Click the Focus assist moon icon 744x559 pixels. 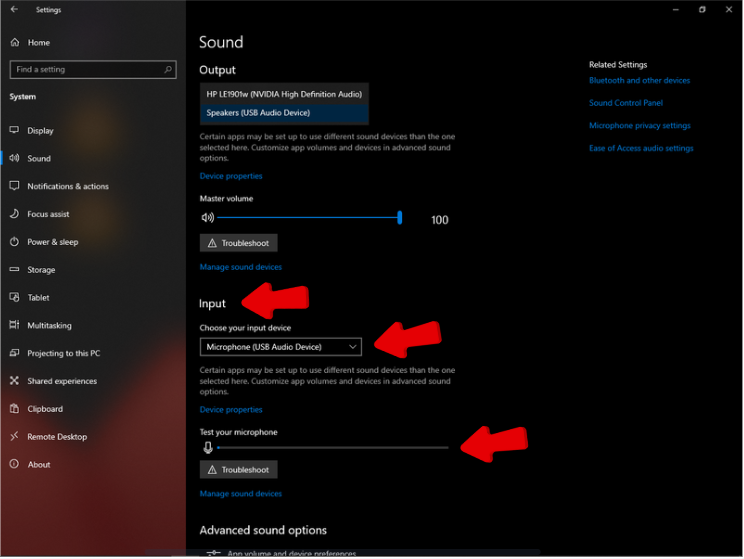click(x=15, y=214)
